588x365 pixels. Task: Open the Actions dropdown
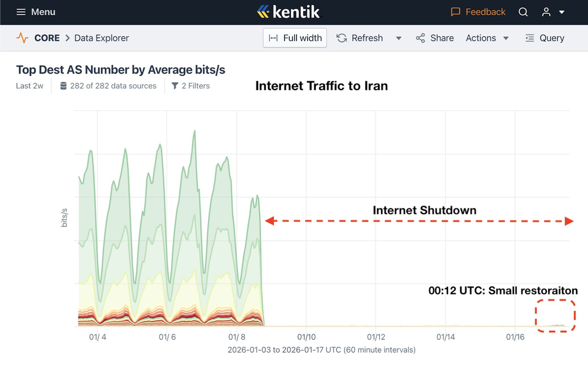click(487, 38)
